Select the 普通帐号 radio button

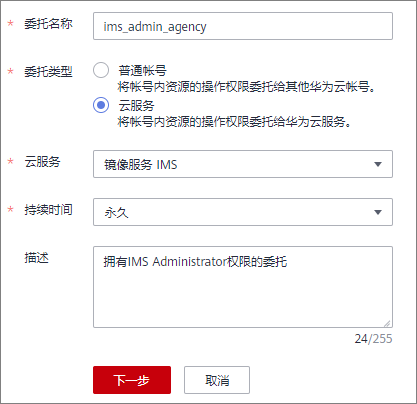pos(101,70)
